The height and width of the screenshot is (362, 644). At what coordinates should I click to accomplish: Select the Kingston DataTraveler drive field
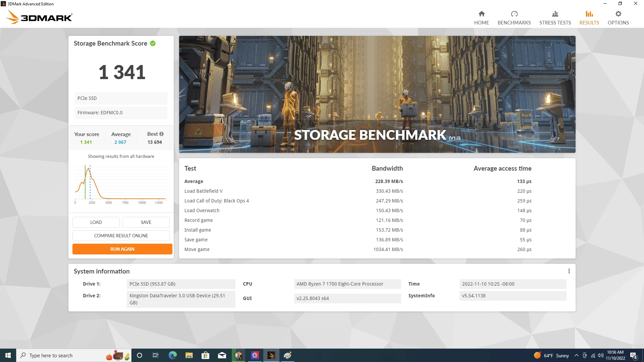click(181, 299)
